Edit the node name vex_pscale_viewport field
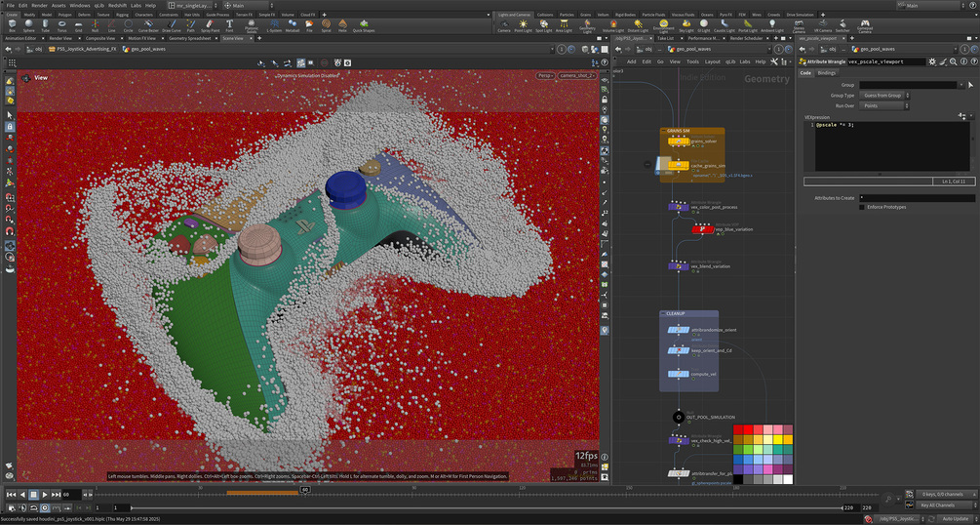Viewport: 980px width, 525px height. point(884,61)
